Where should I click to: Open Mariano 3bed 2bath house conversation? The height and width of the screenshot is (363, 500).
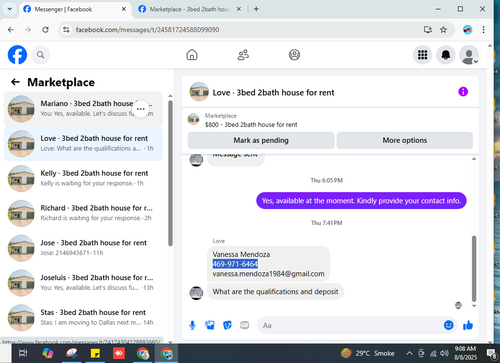pyautogui.click(x=83, y=109)
